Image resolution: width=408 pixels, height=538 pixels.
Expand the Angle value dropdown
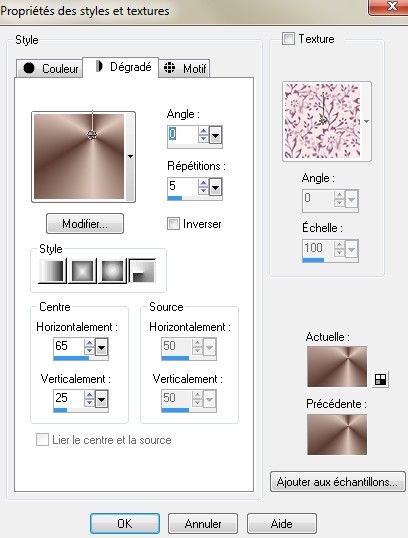(215, 136)
